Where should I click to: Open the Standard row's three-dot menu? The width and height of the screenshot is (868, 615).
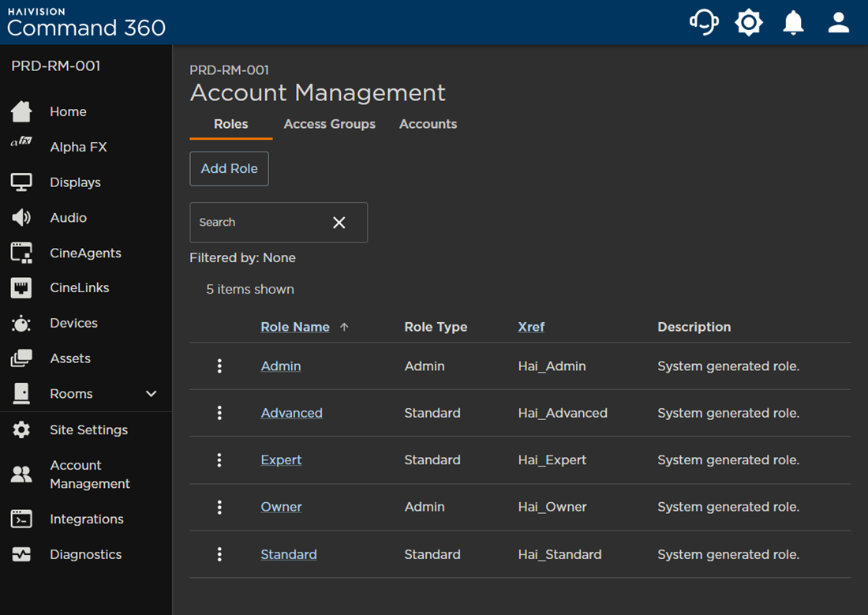[220, 554]
